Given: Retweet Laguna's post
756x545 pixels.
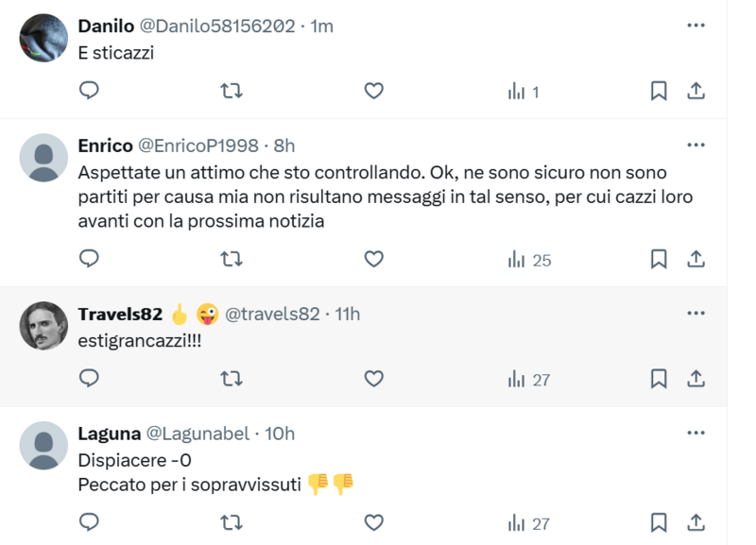Looking at the screenshot, I should tap(231, 521).
